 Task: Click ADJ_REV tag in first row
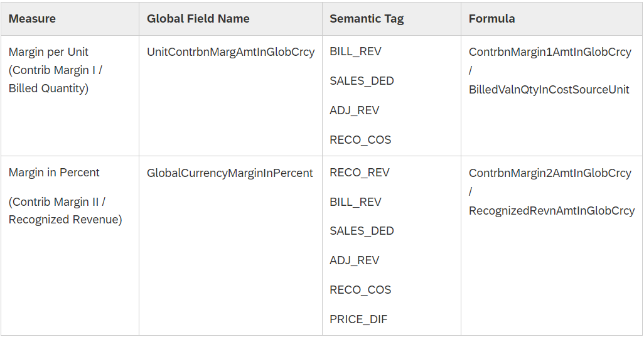[x=354, y=110]
